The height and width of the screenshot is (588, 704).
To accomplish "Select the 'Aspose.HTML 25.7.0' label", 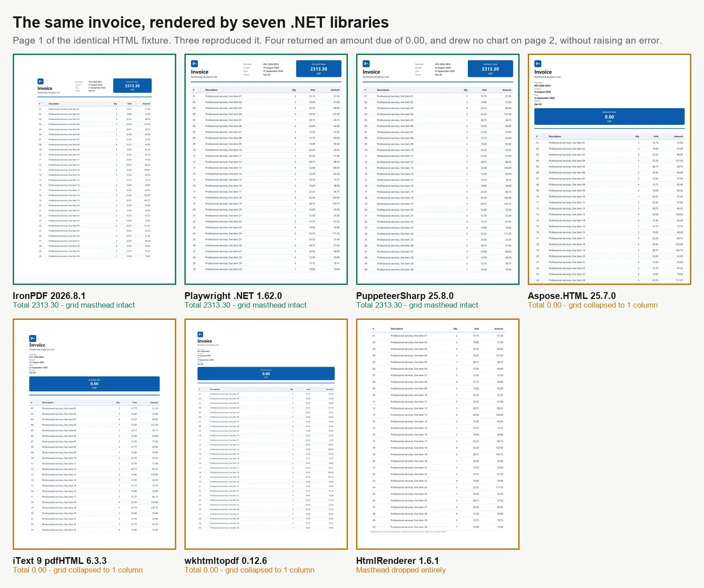I will [x=572, y=296].
